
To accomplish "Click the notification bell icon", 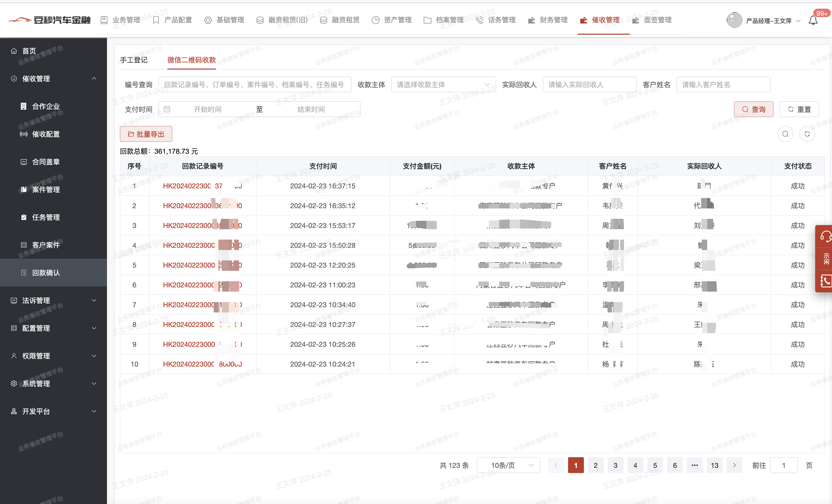I will tap(813, 21).
